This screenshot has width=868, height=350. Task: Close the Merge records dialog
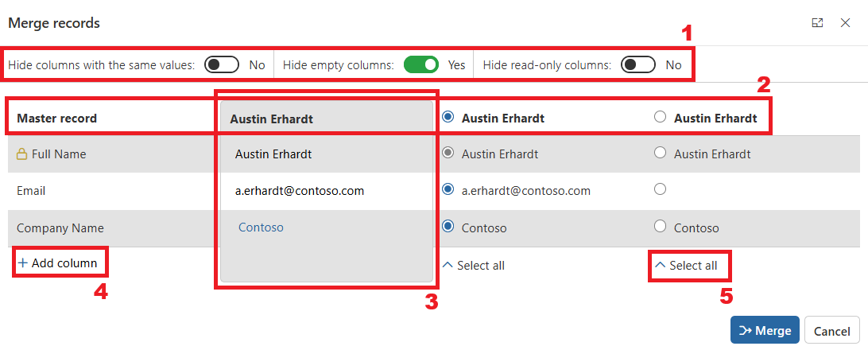(x=845, y=23)
